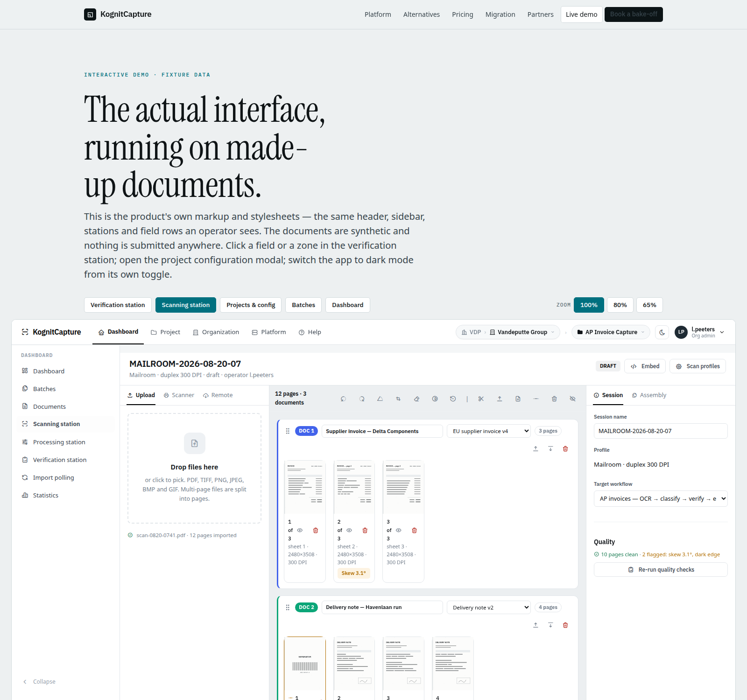Switch to the Scanner tab
Screen dimensions: 747x700
tap(179, 395)
